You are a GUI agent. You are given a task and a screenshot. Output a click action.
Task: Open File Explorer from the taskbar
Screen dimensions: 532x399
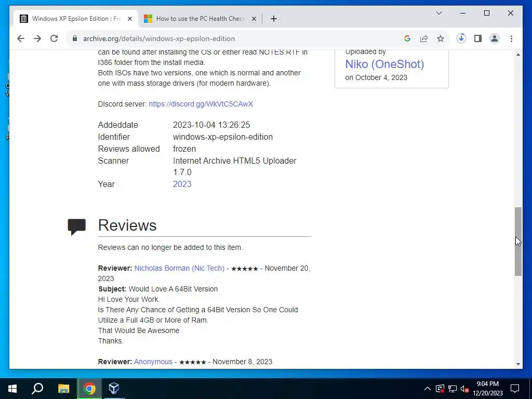click(63, 389)
